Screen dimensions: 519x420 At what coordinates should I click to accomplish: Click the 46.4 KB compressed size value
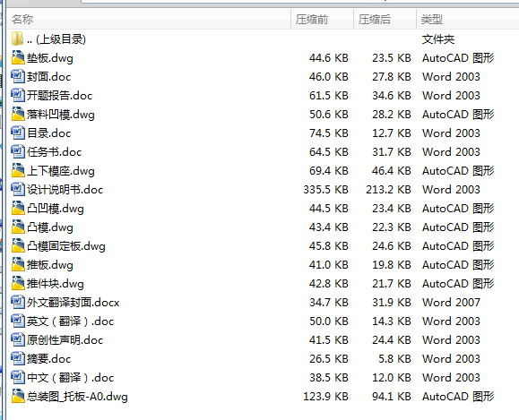(x=392, y=171)
